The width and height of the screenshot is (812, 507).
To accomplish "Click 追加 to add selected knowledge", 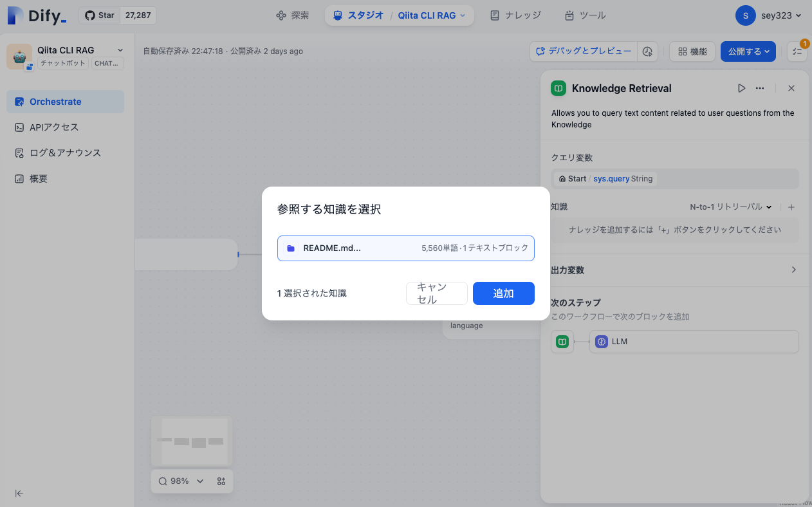I will (504, 293).
